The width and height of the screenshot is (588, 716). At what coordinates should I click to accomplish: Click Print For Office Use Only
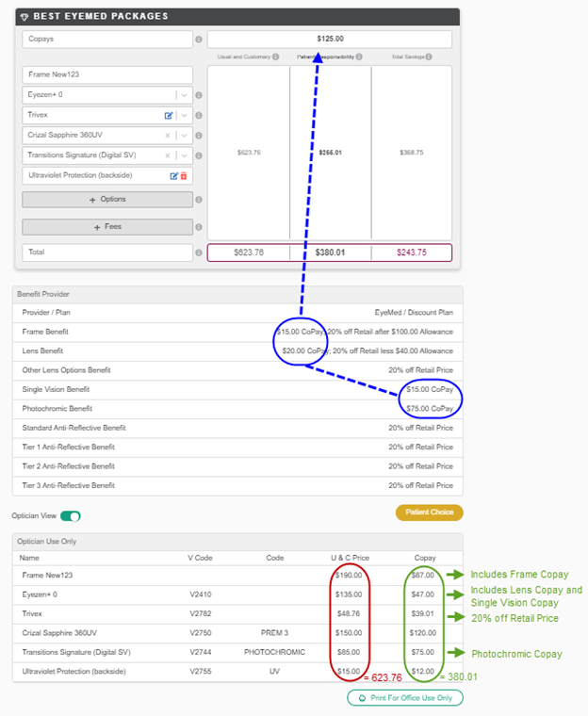(x=405, y=698)
